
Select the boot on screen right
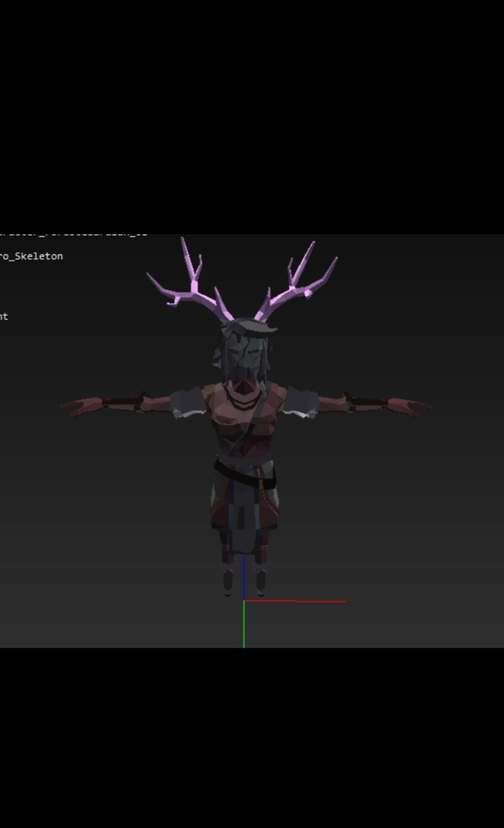pyautogui.click(x=260, y=581)
